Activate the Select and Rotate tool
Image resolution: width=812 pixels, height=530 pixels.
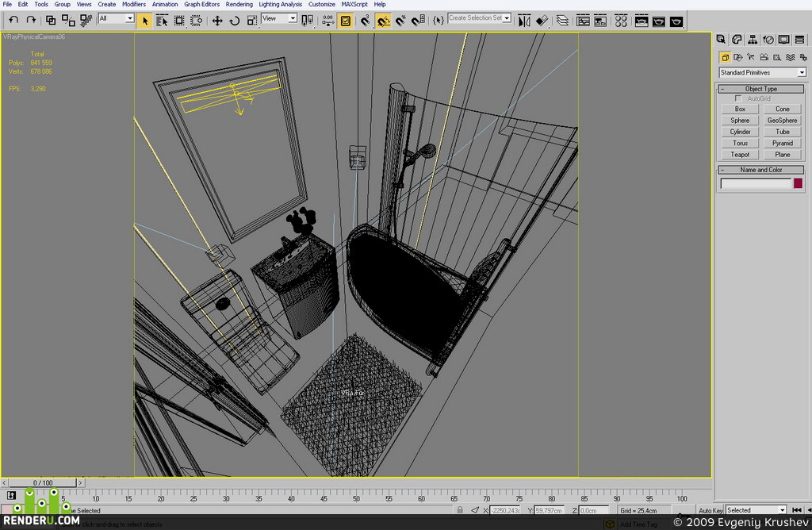tap(234, 21)
